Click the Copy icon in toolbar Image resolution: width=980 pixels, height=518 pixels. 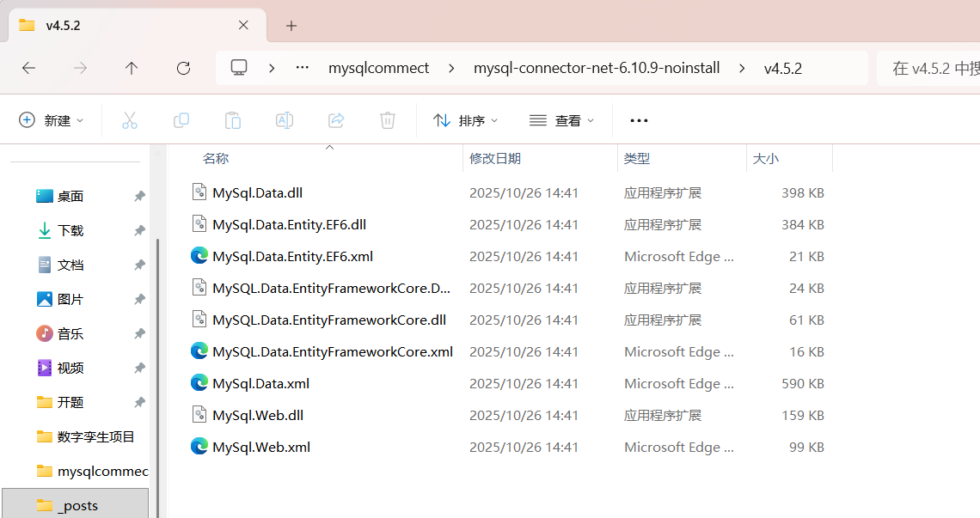click(181, 120)
